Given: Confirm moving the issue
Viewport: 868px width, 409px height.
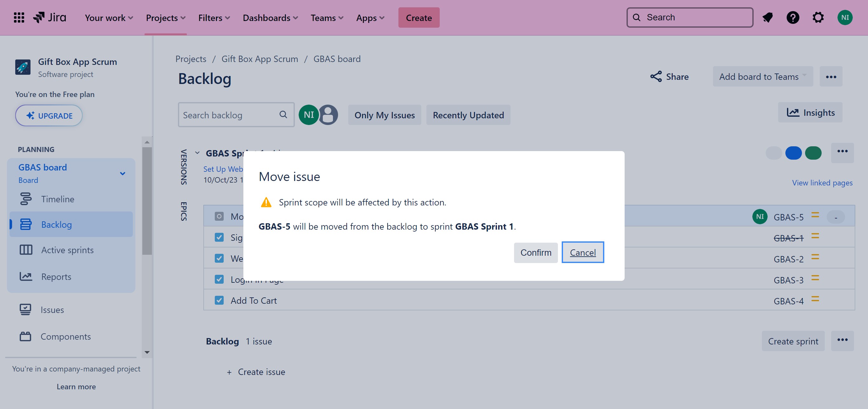Looking at the screenshot, I should (x=535, y=253).
